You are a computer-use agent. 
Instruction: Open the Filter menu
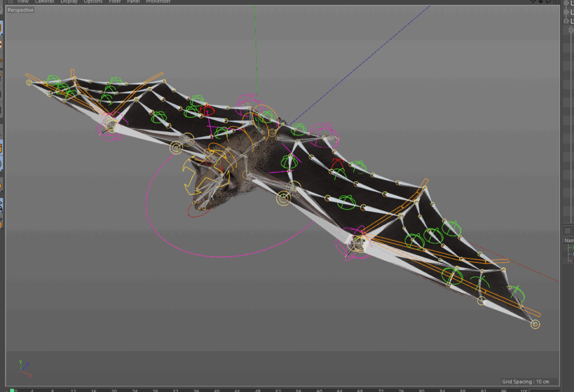point(114,2)
